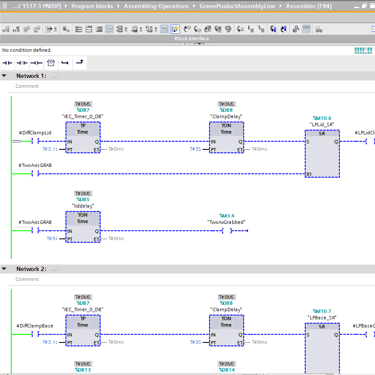
Task: Click the update inconsistent block calls icon
Action: tap(208, 29)
